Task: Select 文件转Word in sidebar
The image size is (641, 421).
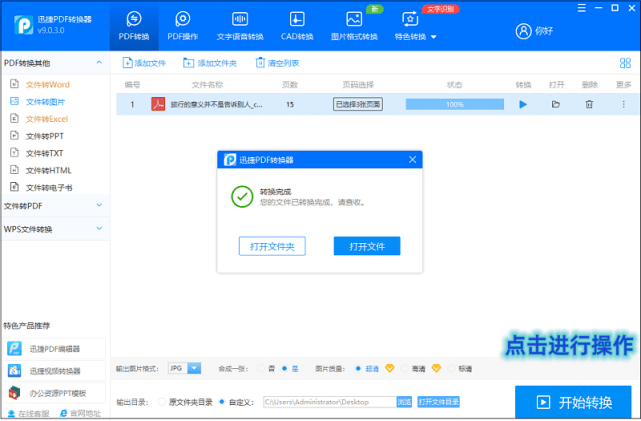Action: (48, 85)
